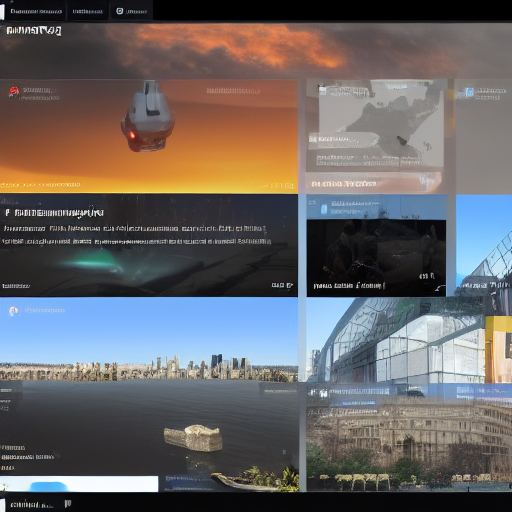Click the text label in the bottom-left bar
This screenshot has height=512, width=512.
[32, 504]
